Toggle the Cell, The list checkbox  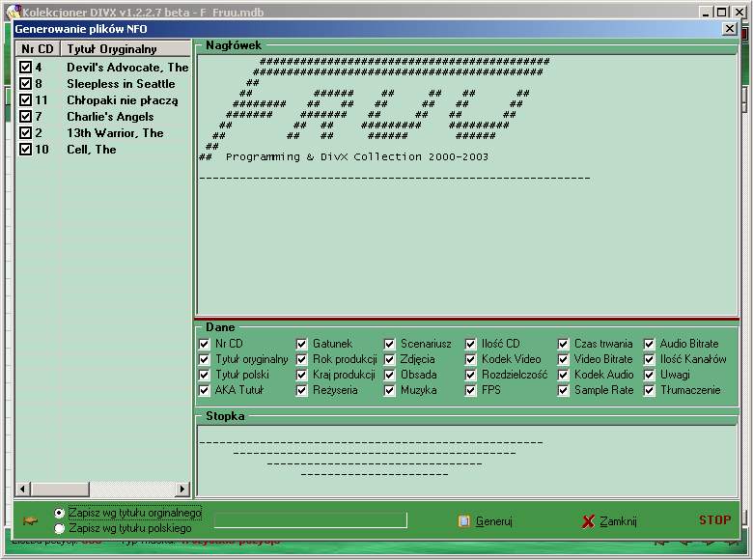(x=26, y=150)
